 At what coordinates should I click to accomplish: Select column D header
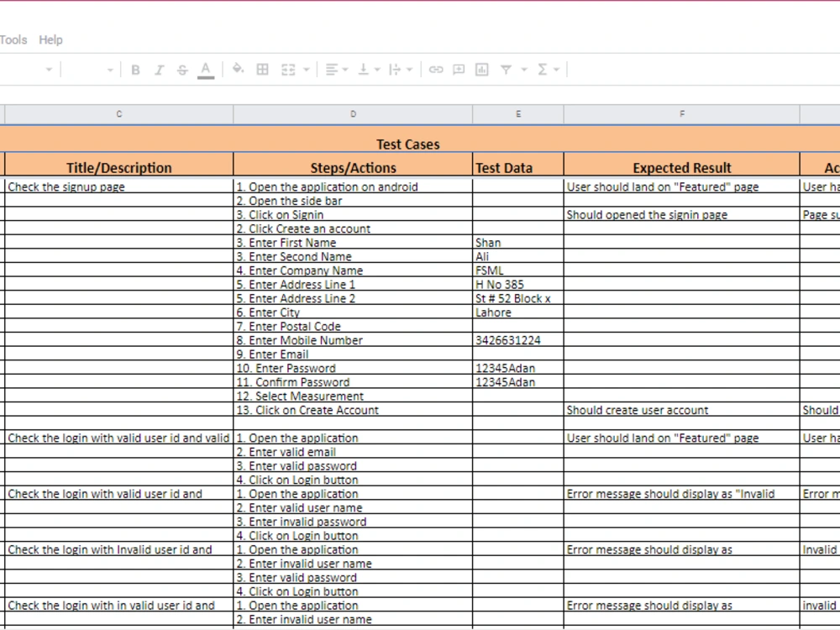click(353, 114)
